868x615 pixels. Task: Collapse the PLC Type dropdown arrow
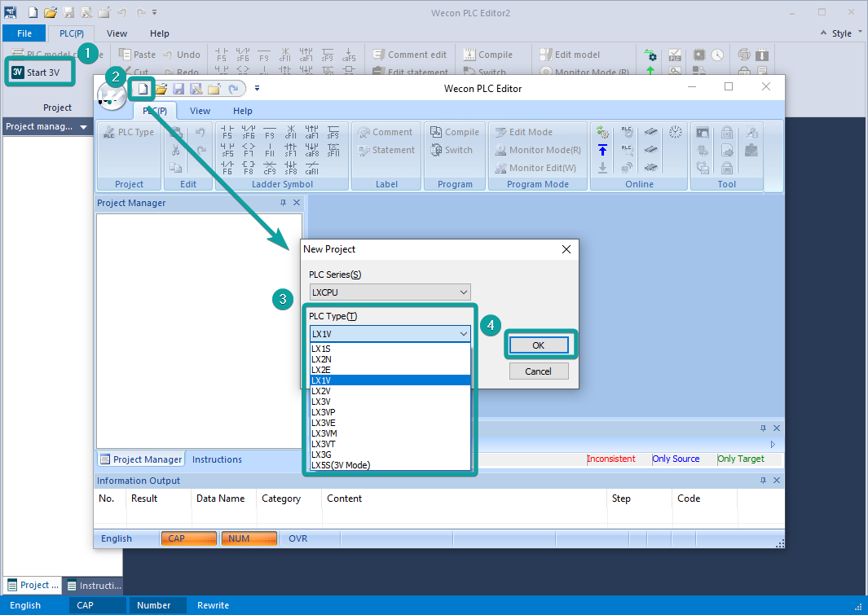pos(463,333)
